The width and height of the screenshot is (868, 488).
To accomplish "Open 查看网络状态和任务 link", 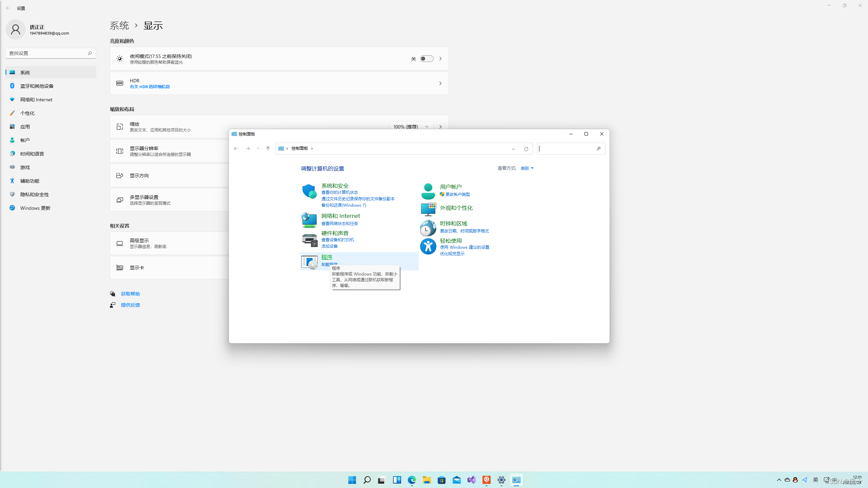I will tap(340, 224).
